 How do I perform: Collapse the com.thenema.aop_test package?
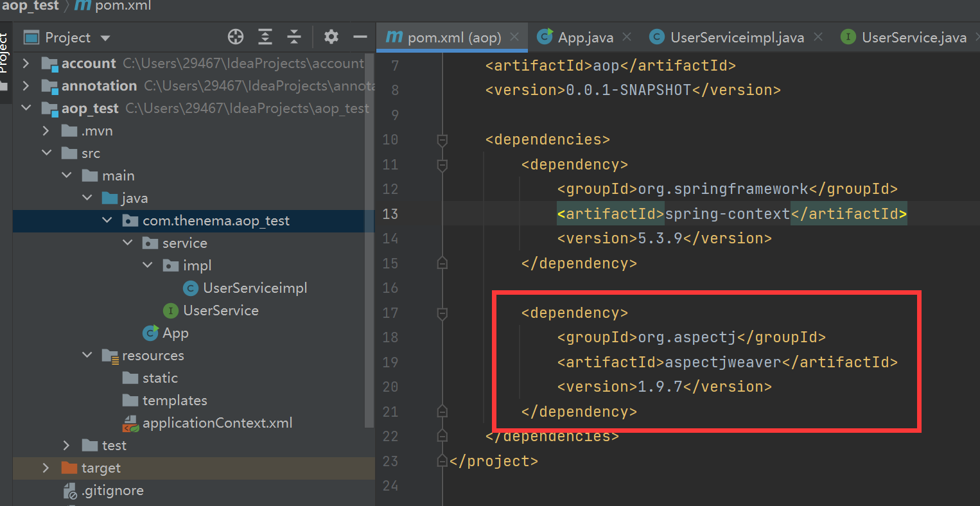[107, 221]
